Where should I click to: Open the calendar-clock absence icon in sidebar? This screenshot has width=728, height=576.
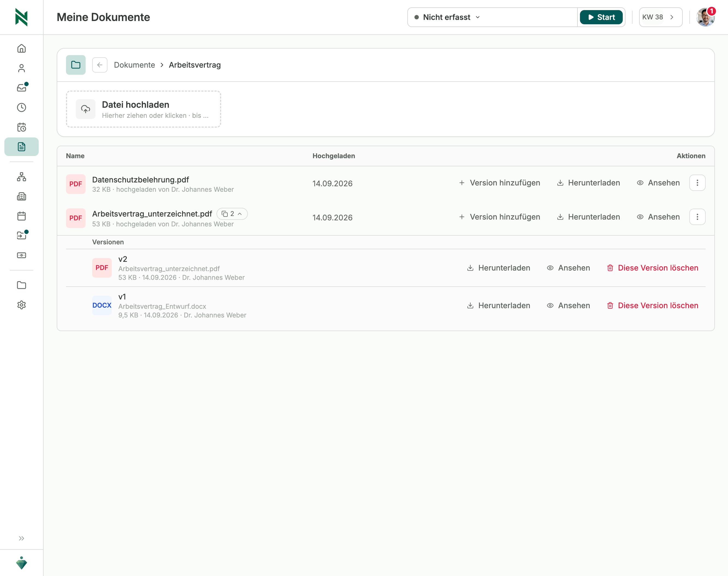[x=22, y=127]
